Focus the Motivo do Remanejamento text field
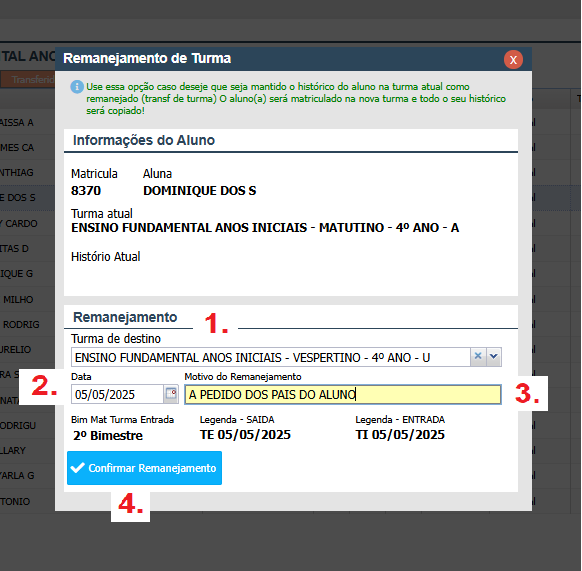Image resolution: width=582 pixels, height=571 pixels. coord(343,394)
